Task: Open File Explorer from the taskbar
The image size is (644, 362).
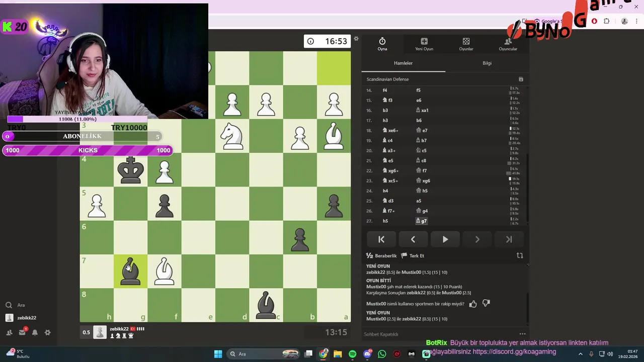Action: click(338, 354)
